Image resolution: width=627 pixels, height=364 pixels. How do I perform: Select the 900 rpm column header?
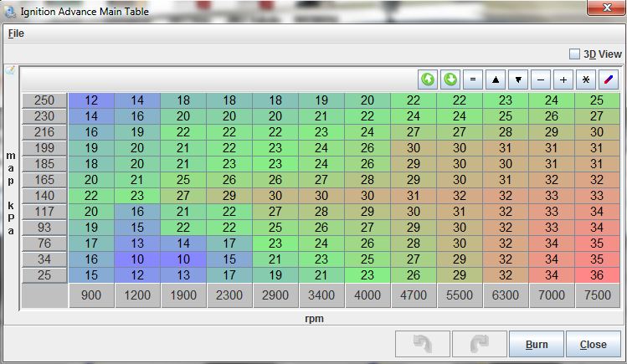point(91,296)
